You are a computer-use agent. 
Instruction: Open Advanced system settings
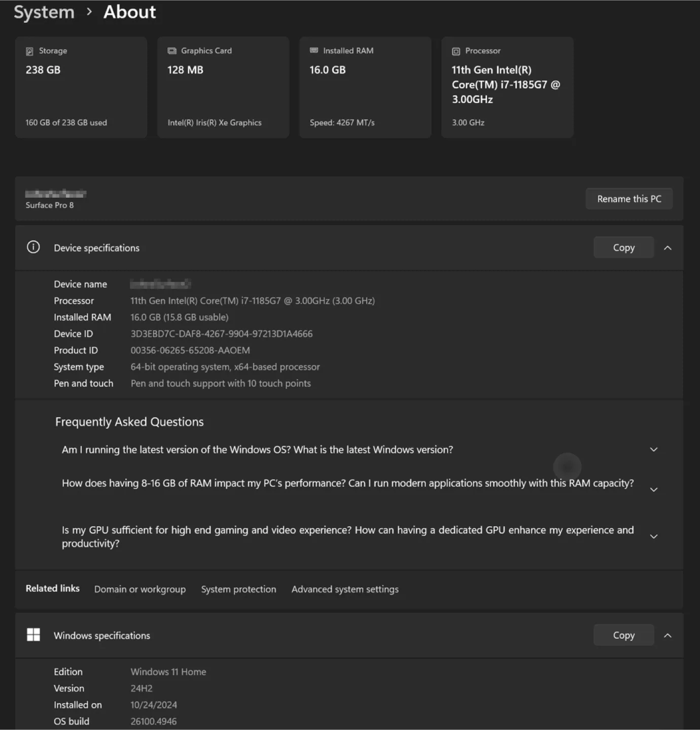click(x=345, y=589)
